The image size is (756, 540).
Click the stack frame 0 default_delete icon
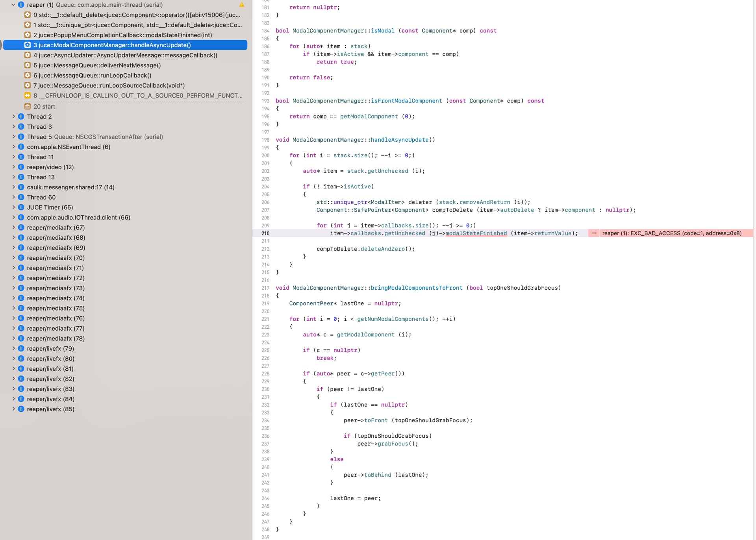pos(28,15)
